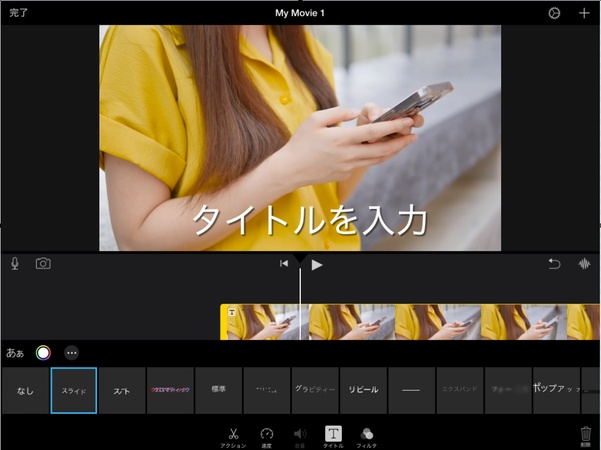Choose the なし title style

click(x=25, y=390)
